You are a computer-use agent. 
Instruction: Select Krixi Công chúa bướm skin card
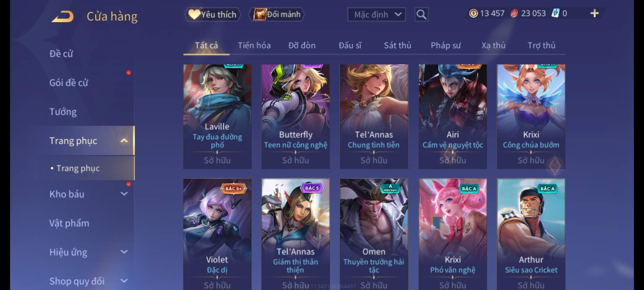click(531, 117)
